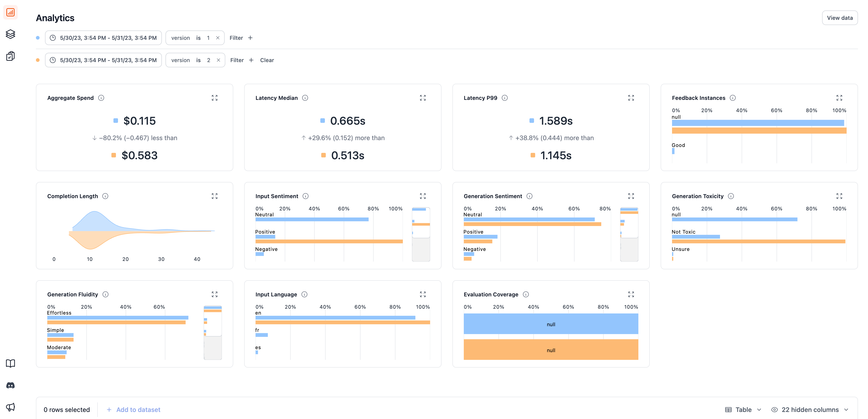Click the Clear comparison button

point(267,60)
